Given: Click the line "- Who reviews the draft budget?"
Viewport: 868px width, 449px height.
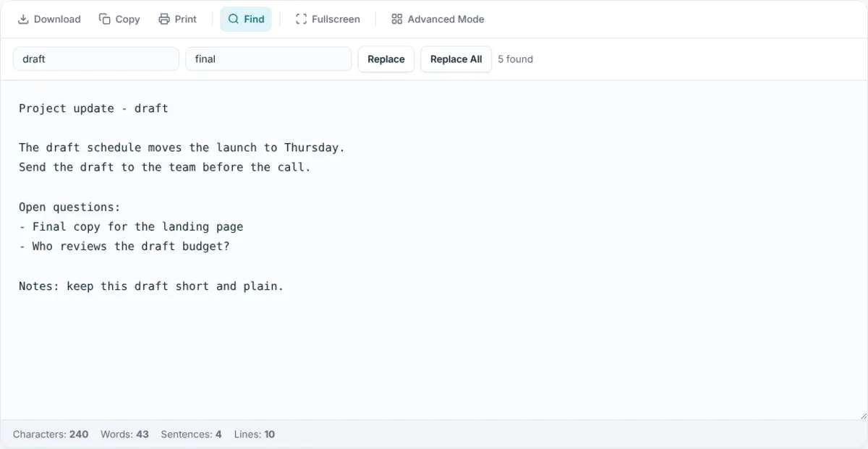Looking at the screenshot, I should [124, 246].
